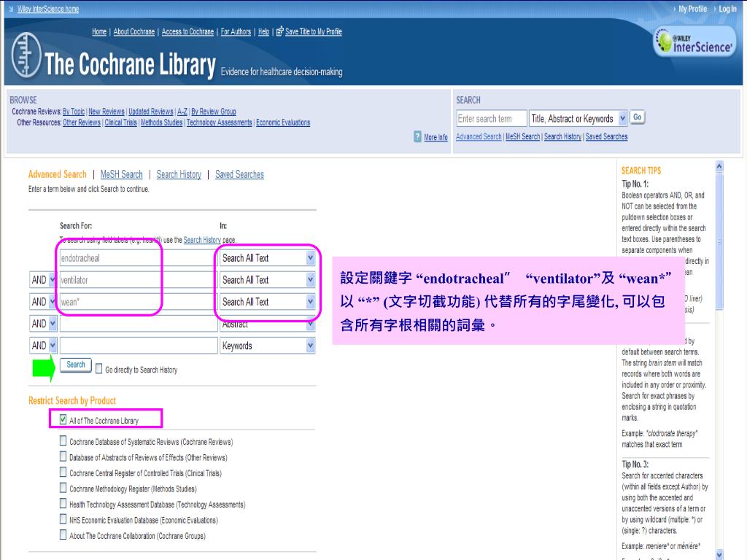This screenshot has height=560, width=747.
Task: Enable Go directly to Search History checkbox
Action: (x=98, y=369)
